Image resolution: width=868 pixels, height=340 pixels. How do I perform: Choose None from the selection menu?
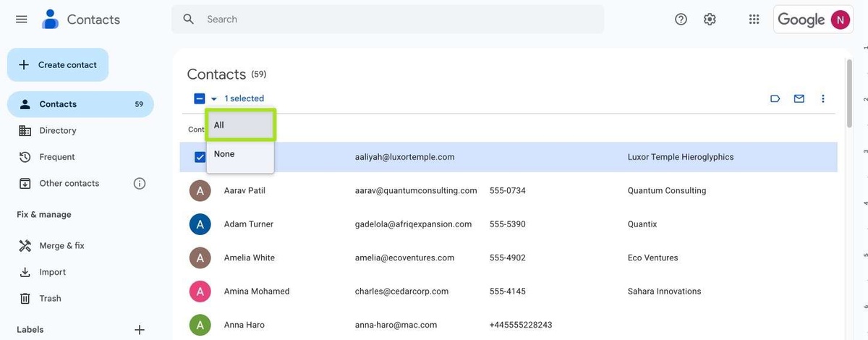coord(240,154)
